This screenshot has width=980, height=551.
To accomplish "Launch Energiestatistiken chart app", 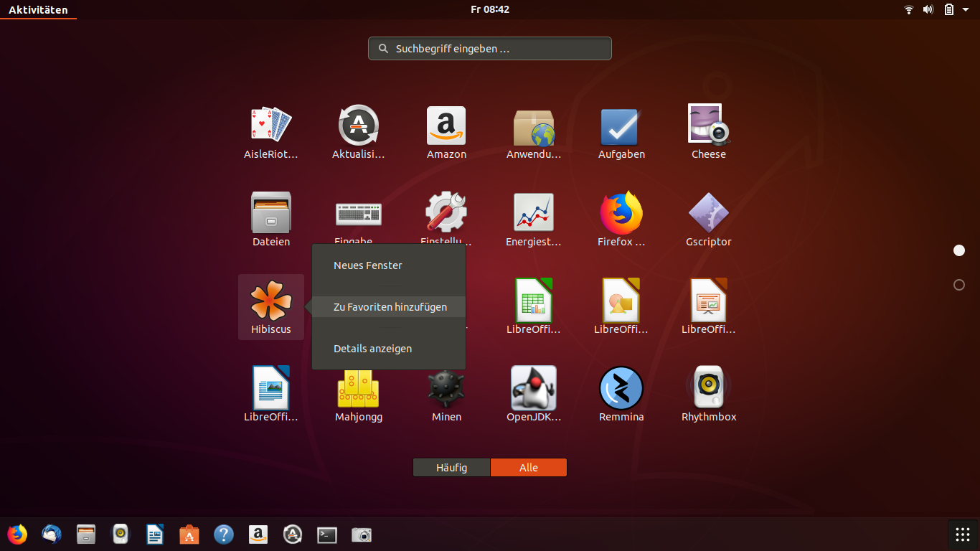I will click(x=534, y=212).
